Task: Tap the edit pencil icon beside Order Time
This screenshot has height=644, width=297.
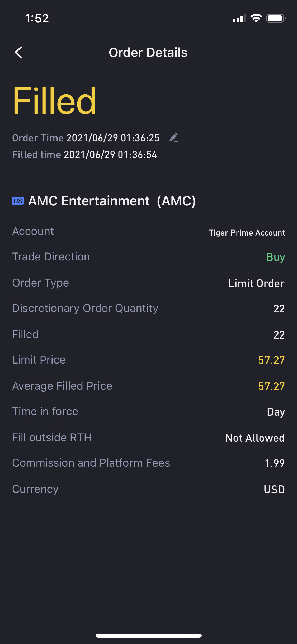Action: point(174,138)
